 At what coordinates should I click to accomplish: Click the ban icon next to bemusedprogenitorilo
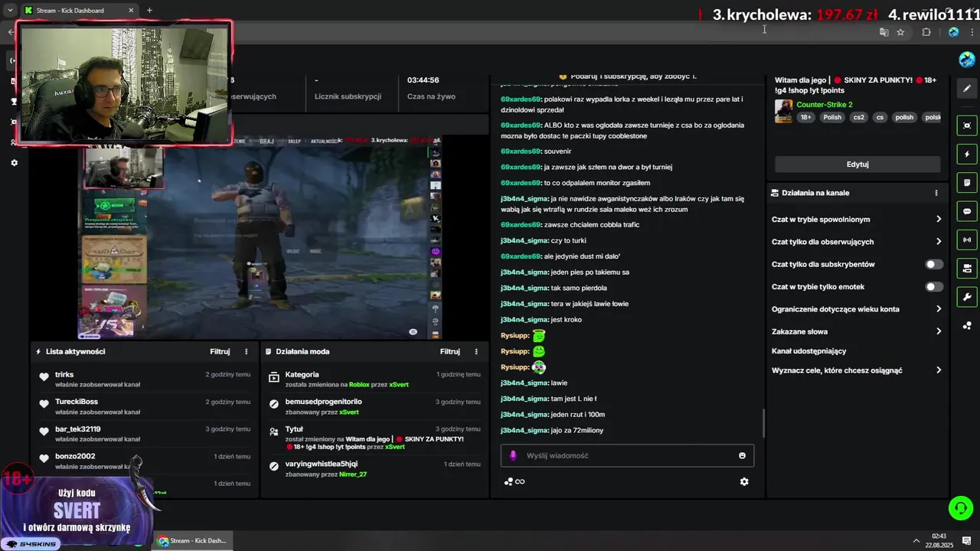[x=274, y=404]
